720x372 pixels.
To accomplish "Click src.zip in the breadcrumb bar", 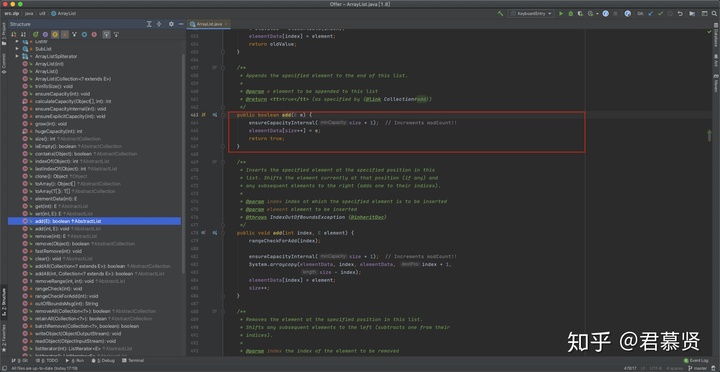I will click(12, 14).
